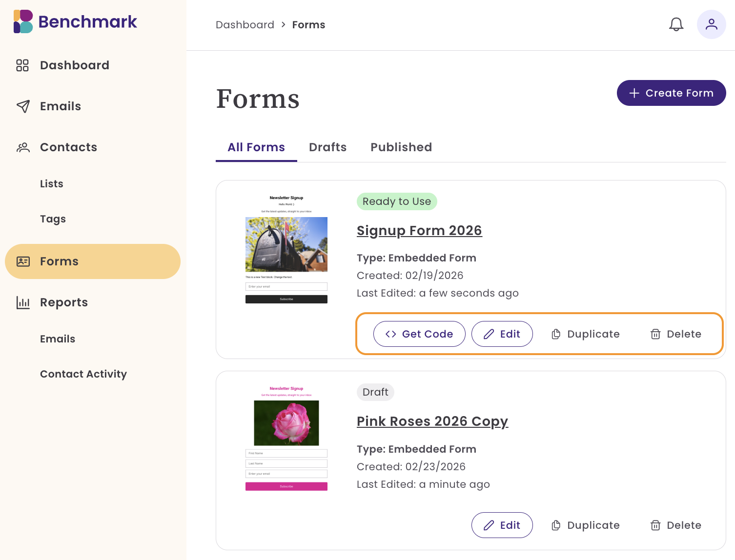The height and width of the screenshot is (560, 735).
Task: Open the user profile avatar
Action: pos(711,24)
